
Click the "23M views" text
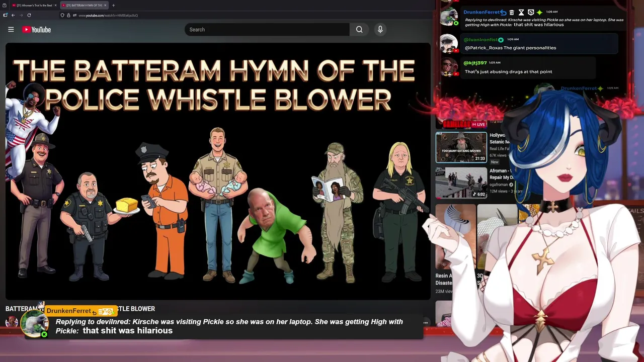click(x=444, y=292)
